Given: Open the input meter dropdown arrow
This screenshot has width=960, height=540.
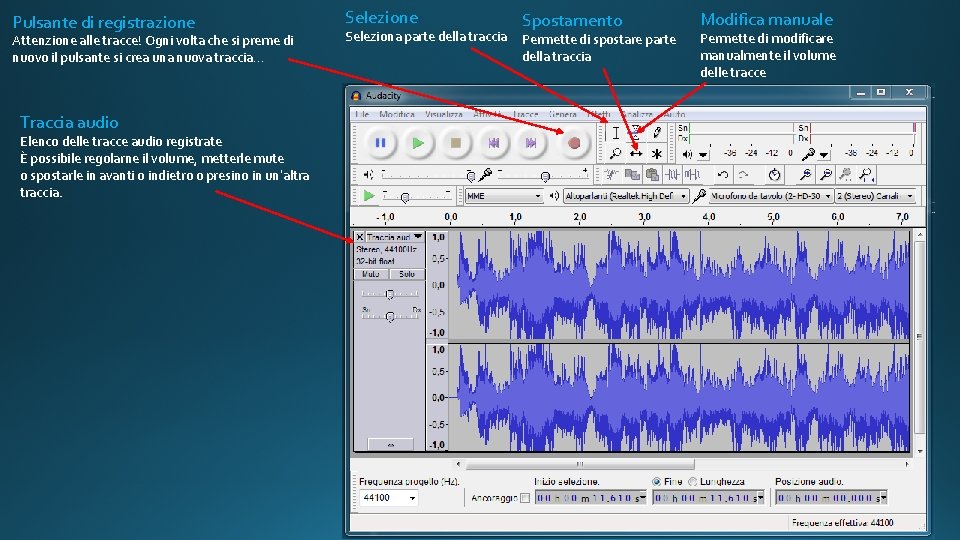Looking at the screenshot, I should point(823,155).
